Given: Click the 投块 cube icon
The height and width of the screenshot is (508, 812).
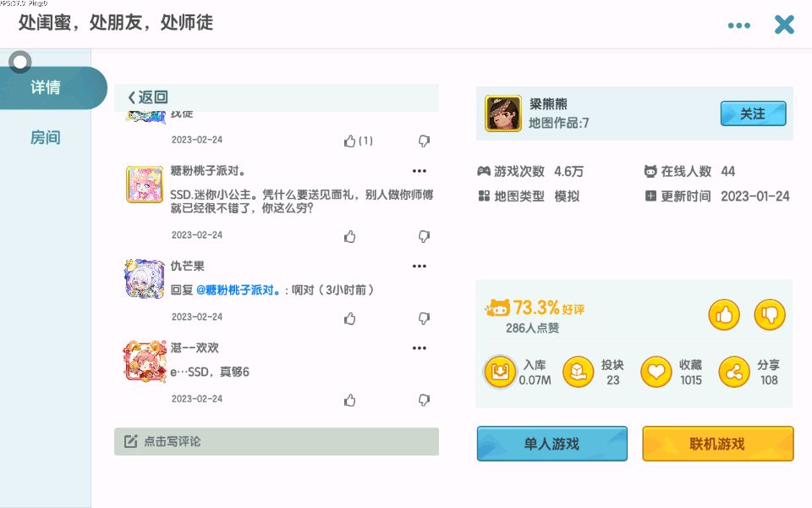Looking at the screenshot, I should coord(579,372).
